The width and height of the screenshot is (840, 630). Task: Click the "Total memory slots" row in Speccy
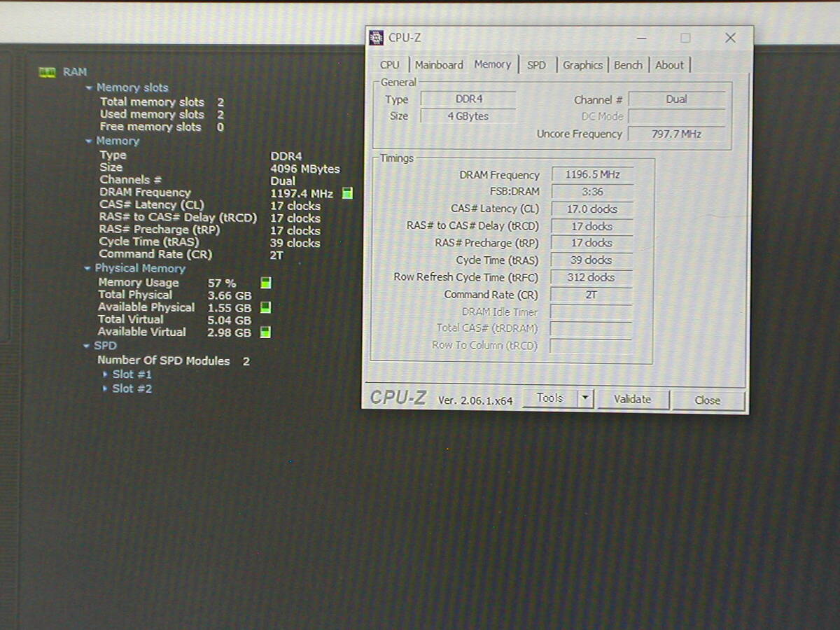click(162, 102)
